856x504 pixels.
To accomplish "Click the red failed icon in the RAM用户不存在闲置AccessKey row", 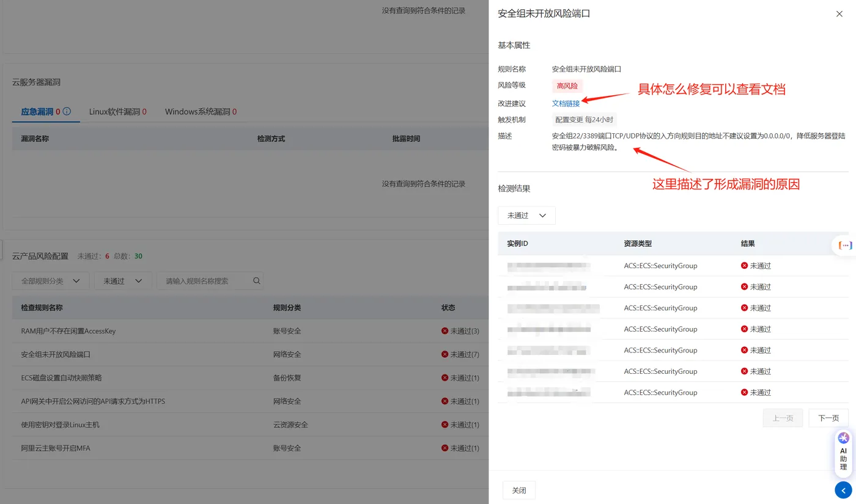I will [x=445, y=331].
